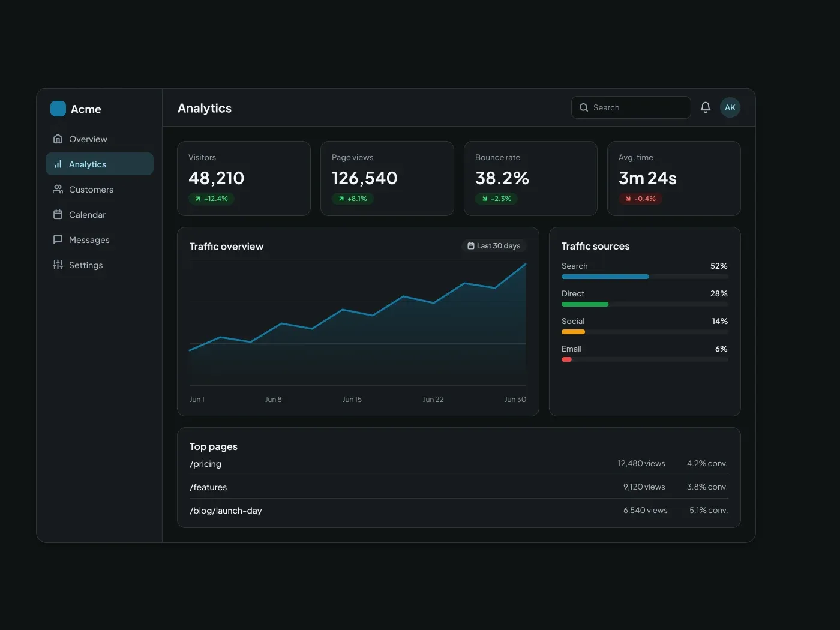Click the Customers people icon
Image resolution: width=840 pixels, height=630 pixels.
(58, 189)
